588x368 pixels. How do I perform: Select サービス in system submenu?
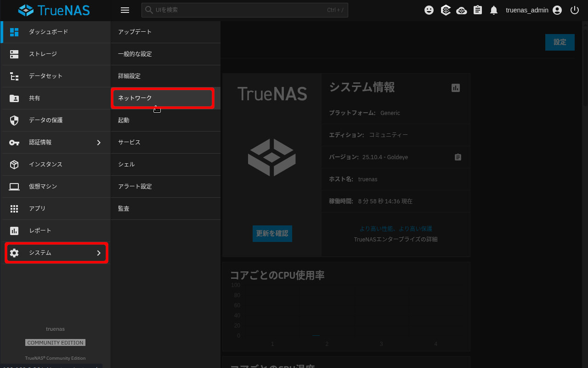tap(165, 142)
